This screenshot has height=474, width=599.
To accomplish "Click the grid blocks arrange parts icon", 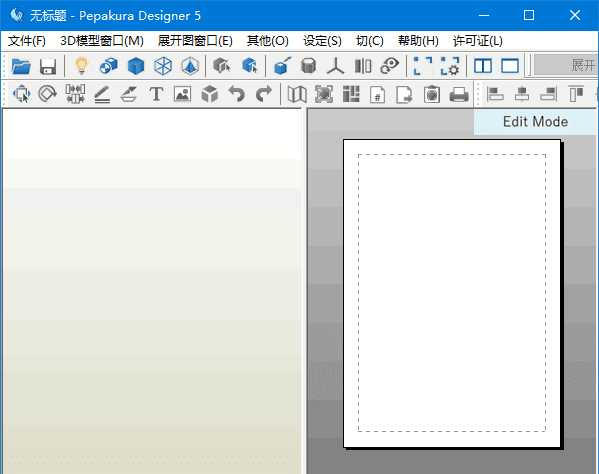I will pos(351,94).
